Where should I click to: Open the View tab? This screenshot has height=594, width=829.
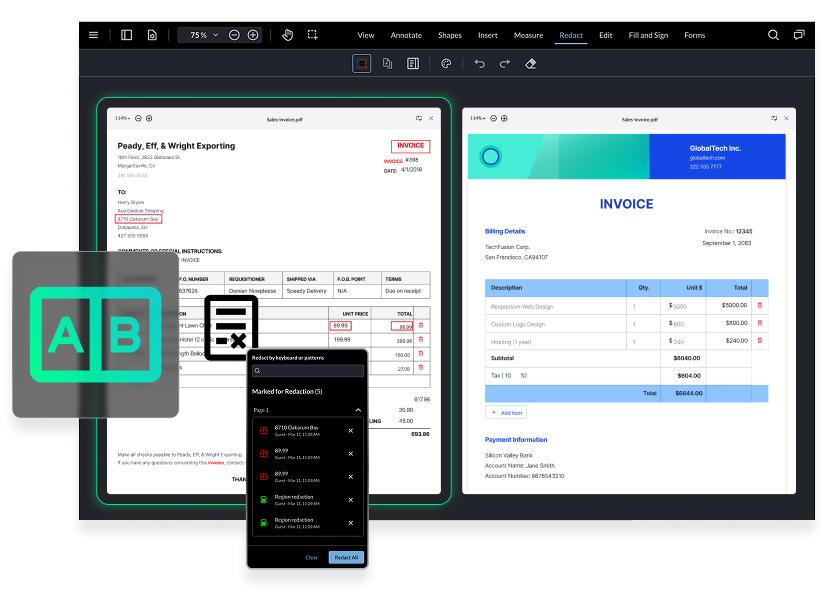click(x=366, y=35)
